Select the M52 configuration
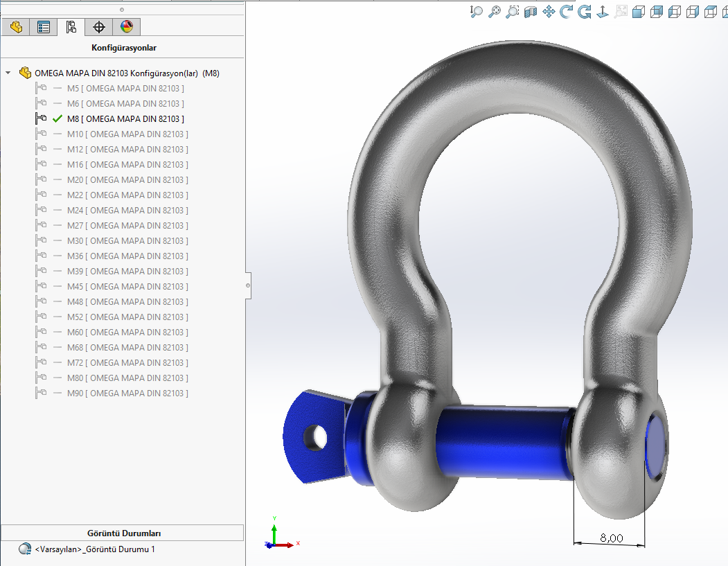The image size is (728, 566). pos(127,317)
